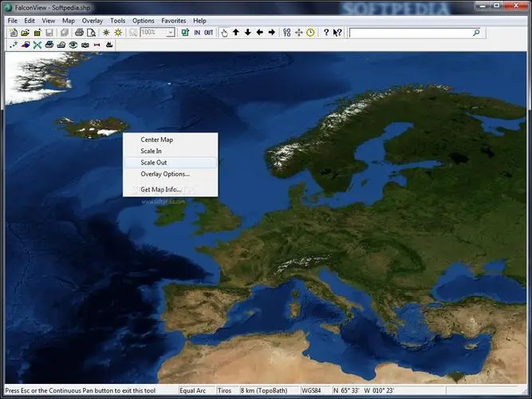
Task: Click the Scale IN toolbar button
Action: click(x=197, y=33)
